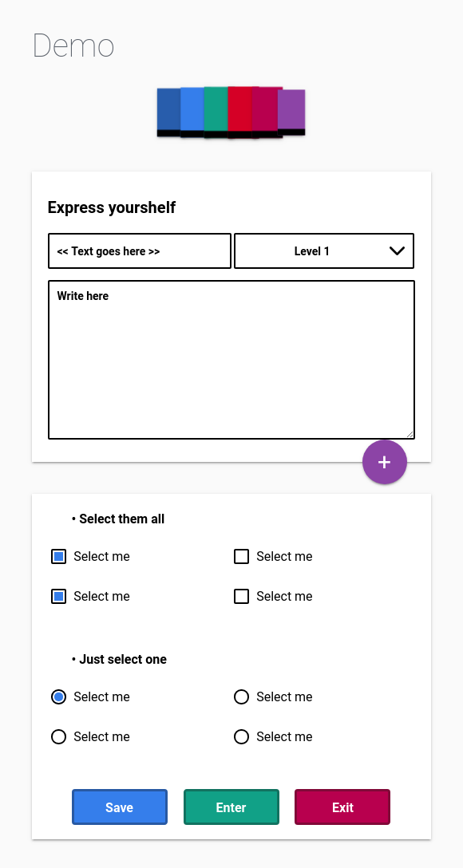
Task: Choose the top-right Select me radio button
Action: 241,697
